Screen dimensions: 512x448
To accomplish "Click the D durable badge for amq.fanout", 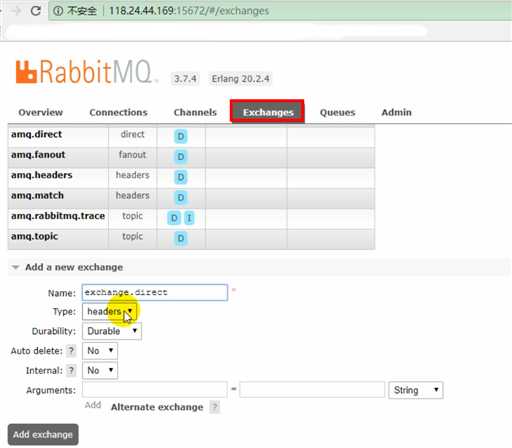I will [x=181, y=157].
